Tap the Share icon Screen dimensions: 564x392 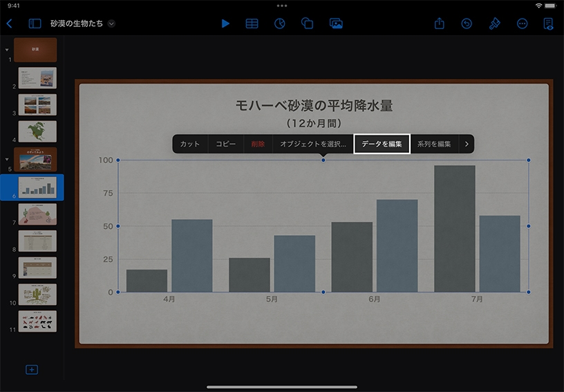coord(440,24)
